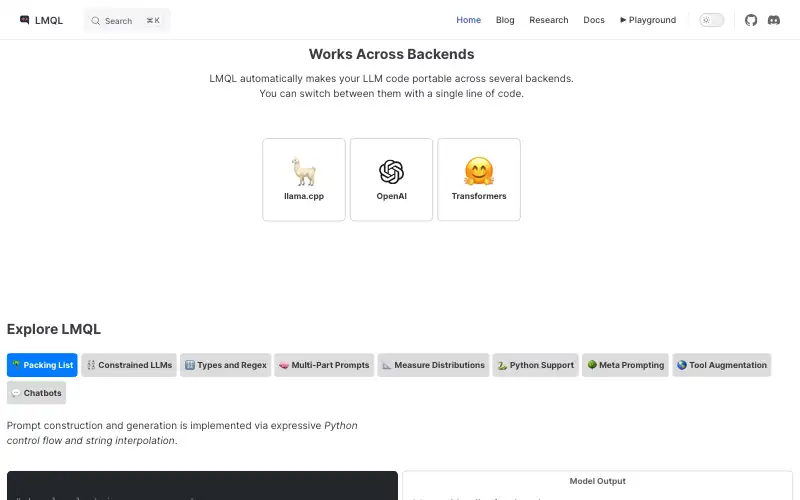Switch to Constrained LLMs tab
The height and width of the screenshot is (500, 800).
click(129, 365)
